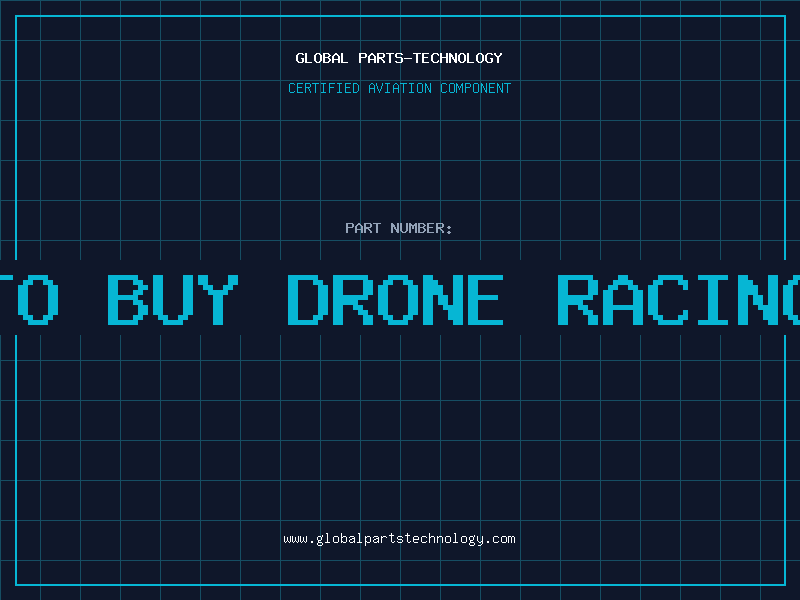Select the CERTIFIED AVIATION COMPONENT subtitle
Image resolution: width=800 pixels, height=600 pixels.
(x=399, y=88)
